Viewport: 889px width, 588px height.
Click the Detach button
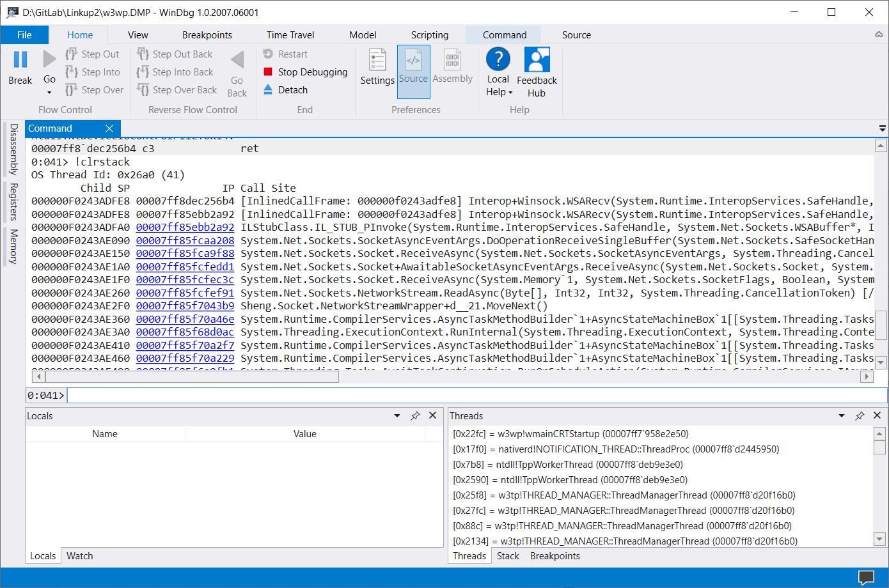pos(285,90)
